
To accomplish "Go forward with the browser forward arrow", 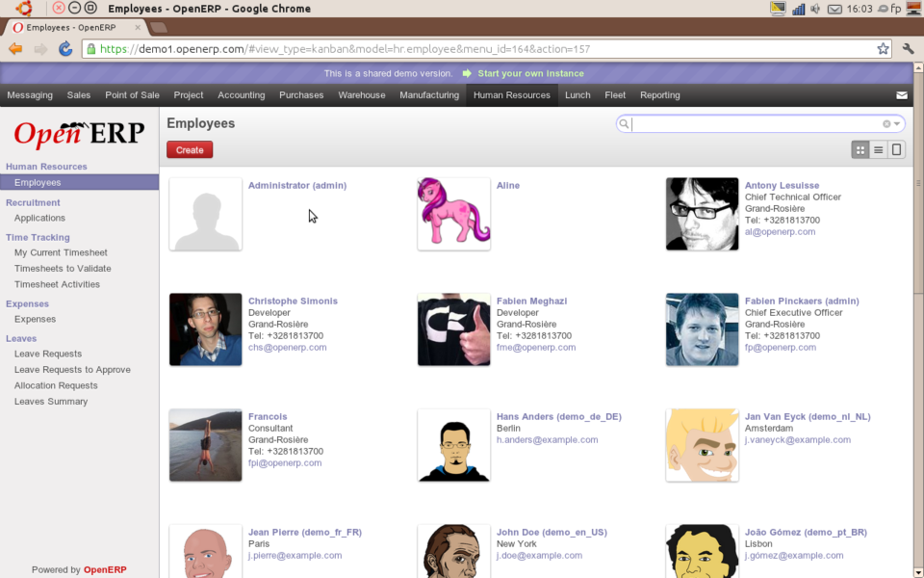I will 40,49.
